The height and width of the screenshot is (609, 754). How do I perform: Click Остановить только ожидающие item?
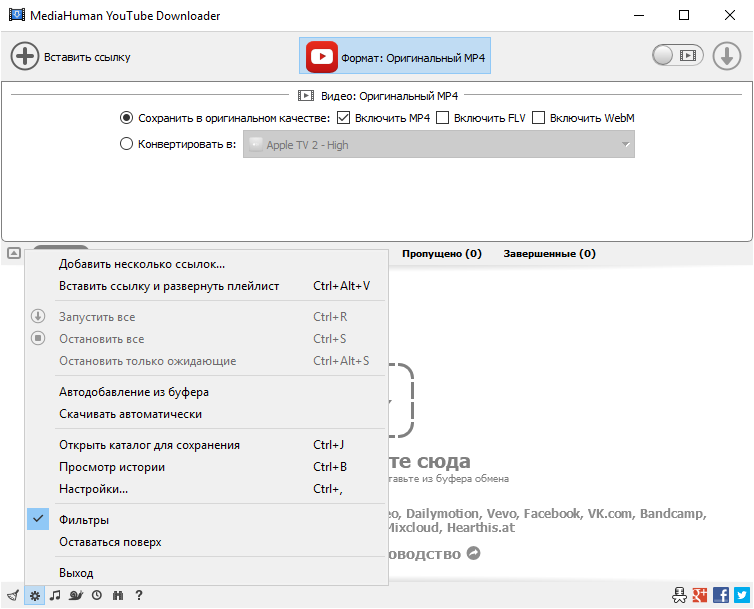206,361
